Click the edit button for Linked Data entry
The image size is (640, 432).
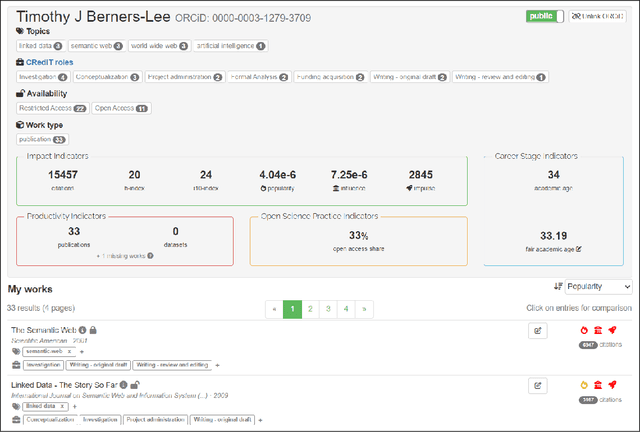538,385
